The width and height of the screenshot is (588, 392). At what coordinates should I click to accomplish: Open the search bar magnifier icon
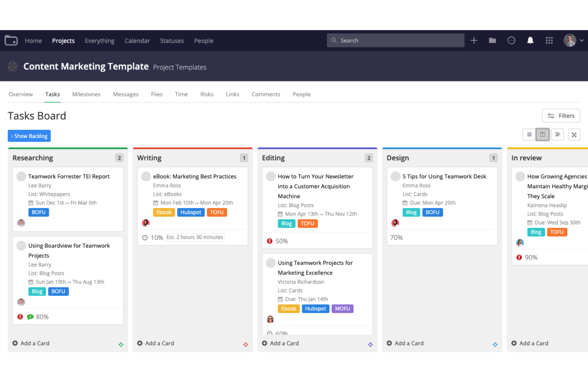tap(335, 40)
